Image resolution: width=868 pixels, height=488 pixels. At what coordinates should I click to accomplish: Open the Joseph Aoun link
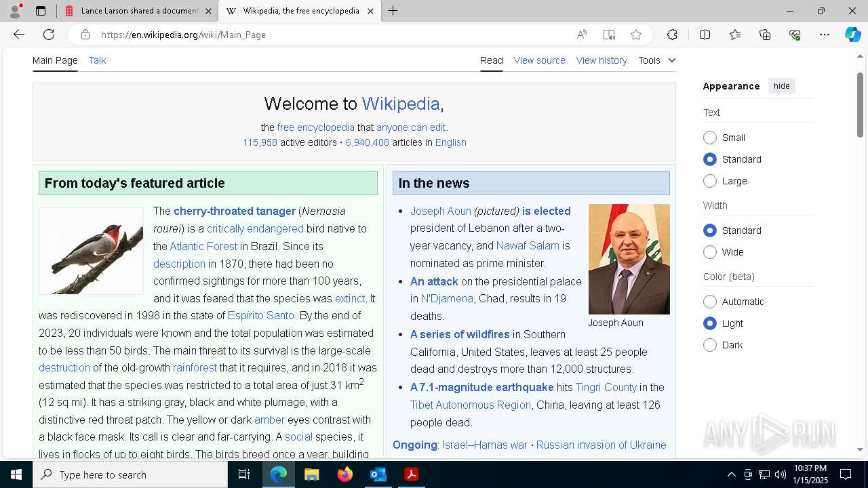441,211
